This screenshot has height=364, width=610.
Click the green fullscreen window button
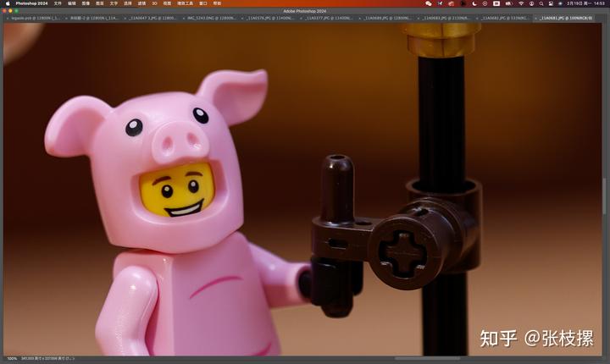(16, 11)
